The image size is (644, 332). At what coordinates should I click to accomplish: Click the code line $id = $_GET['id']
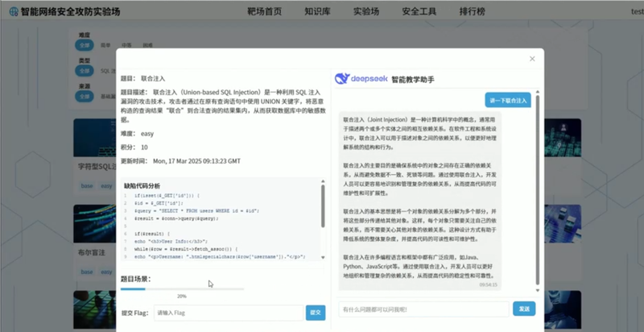coord(159,203)
